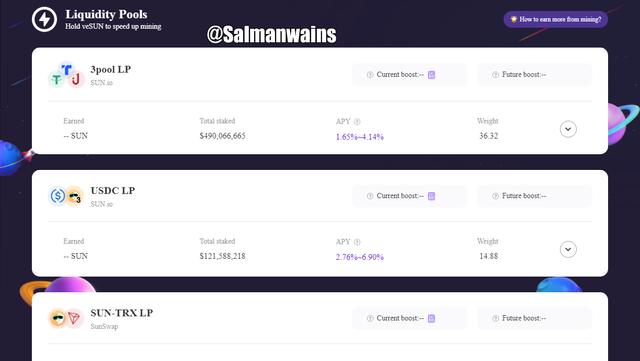Open How to earn more from mining
The width and height of the screenshot is (640, 361).
tap(556, 19)
